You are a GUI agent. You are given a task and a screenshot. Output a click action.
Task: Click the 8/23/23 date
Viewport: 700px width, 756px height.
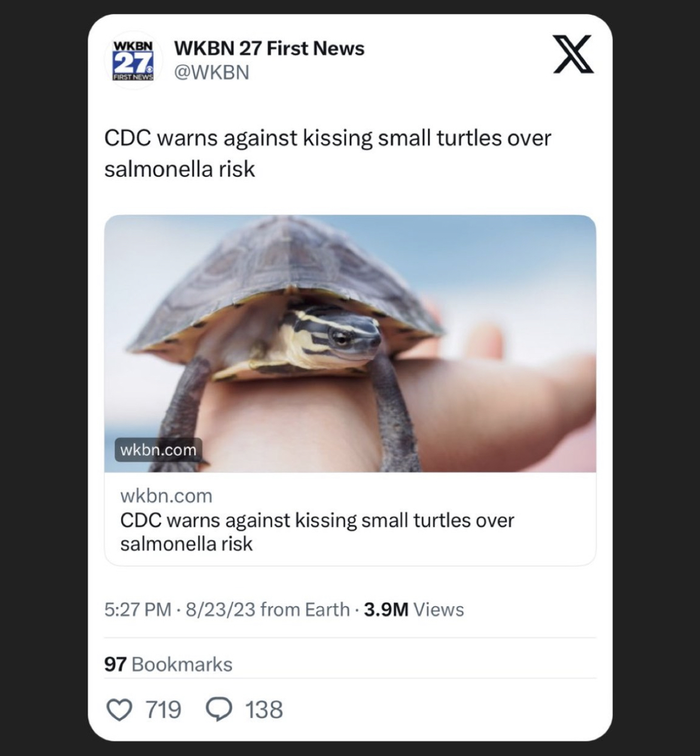[x=220, y=609]
